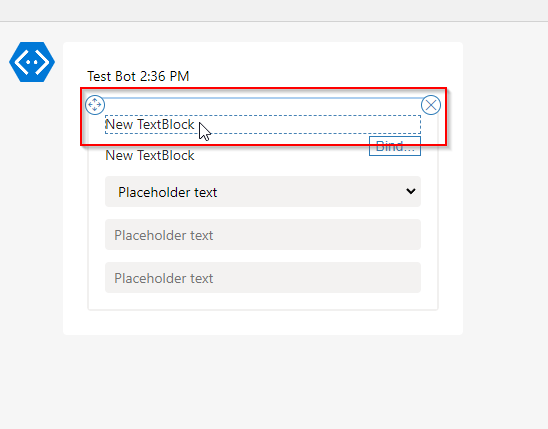Click the blue hexagon bot avatar icon

32,62
